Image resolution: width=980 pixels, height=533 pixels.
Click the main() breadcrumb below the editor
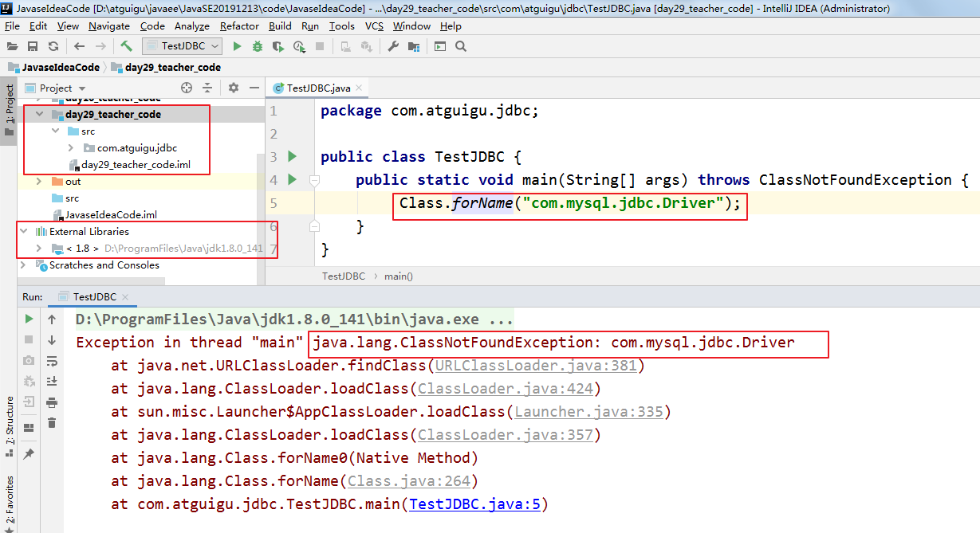tap(399, 276)
